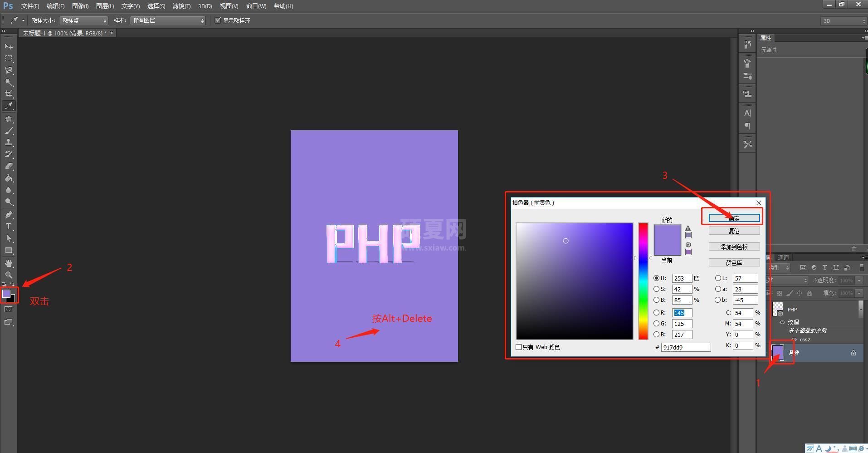
Task: Click the type layer filter icon
Action: [x=825, y=268]
